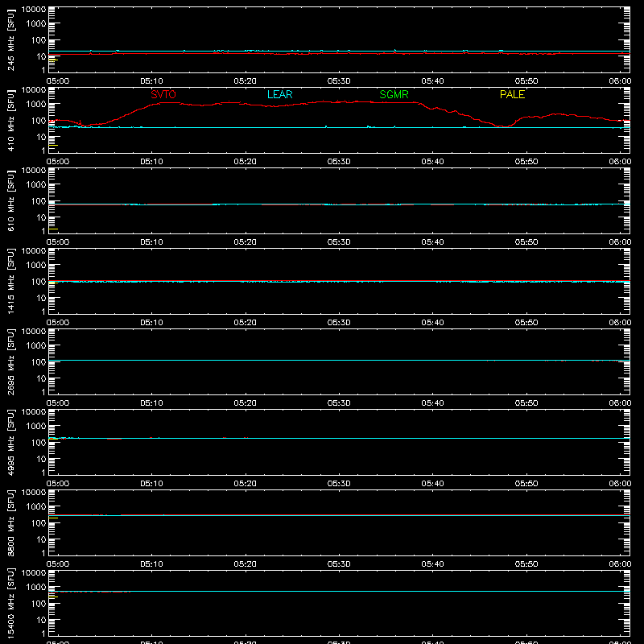Click the 1000 tick label on 410 MHz plot
This screenshot has height=644, width=644.
(x=36, y=105)
